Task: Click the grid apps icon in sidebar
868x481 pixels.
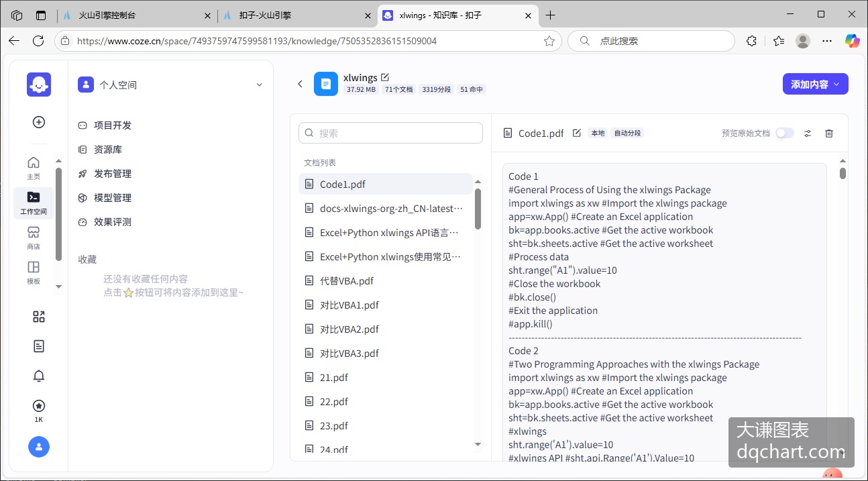Action: [x=39, y=317]
